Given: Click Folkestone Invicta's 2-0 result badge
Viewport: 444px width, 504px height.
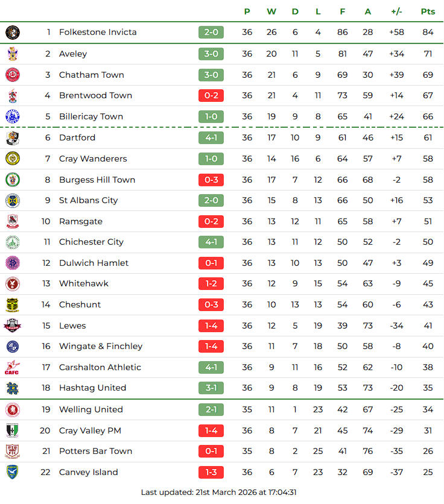Looking at the screenshot, I should 211,33.
